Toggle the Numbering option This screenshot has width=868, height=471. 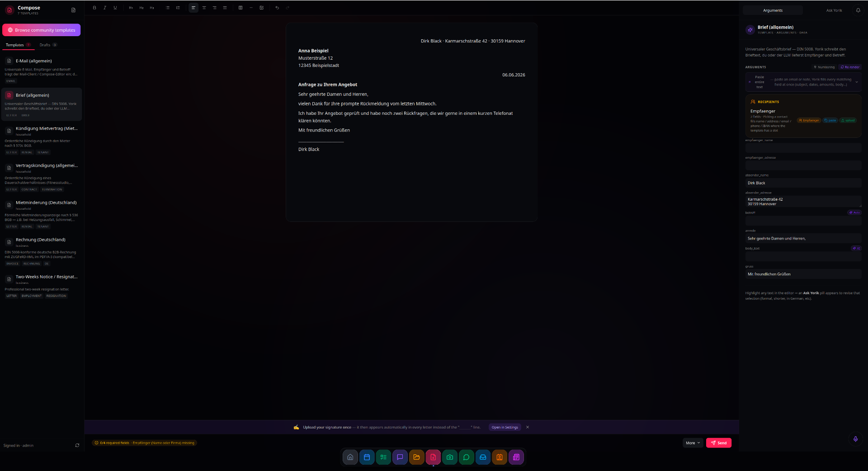click(x=824, y=67)
